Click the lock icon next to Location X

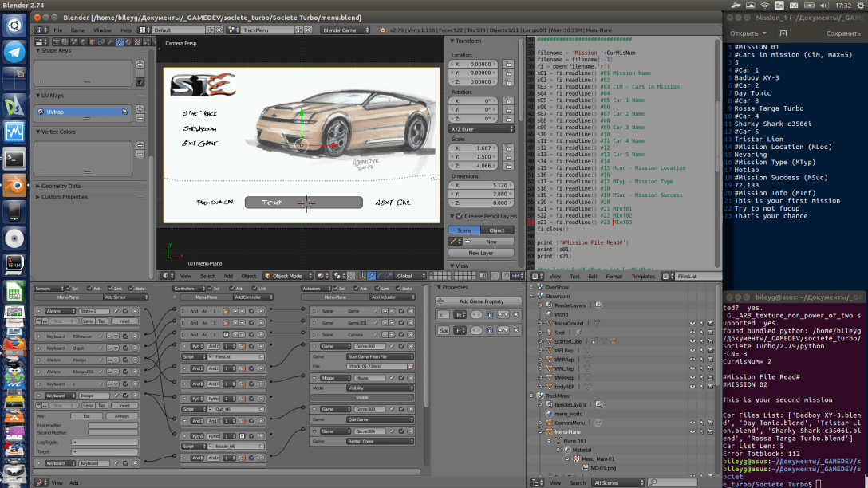(507, 65)
